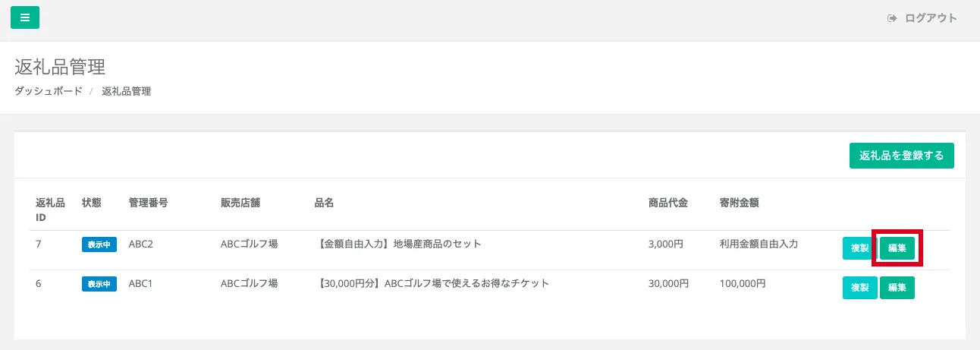
Task: Click the logout arrow icon
Action: (x=892, y=18)
